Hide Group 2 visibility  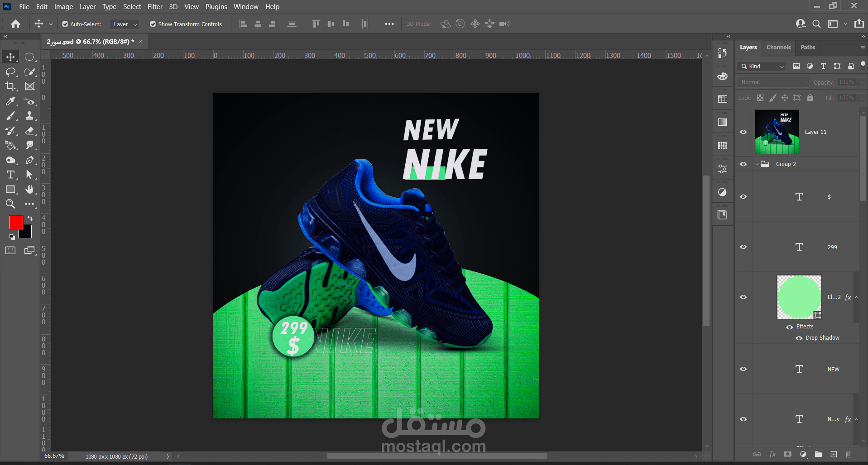tap(743, 164)
